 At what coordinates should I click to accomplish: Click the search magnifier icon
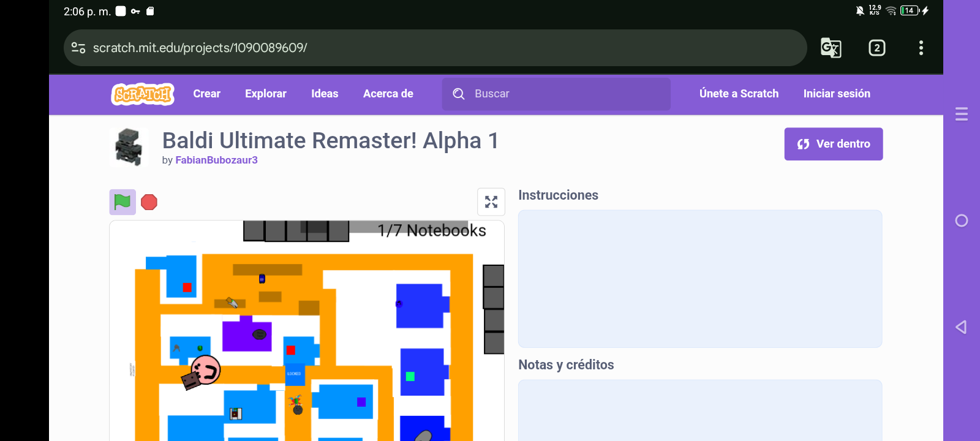459,94
